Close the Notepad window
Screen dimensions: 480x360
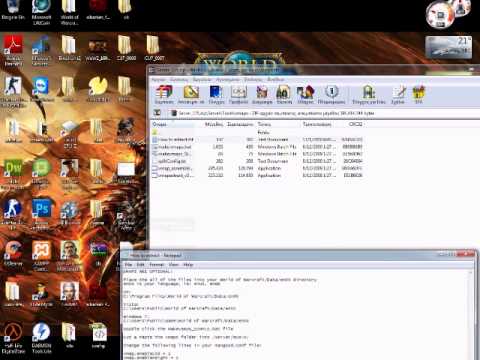tap(466, 255)
